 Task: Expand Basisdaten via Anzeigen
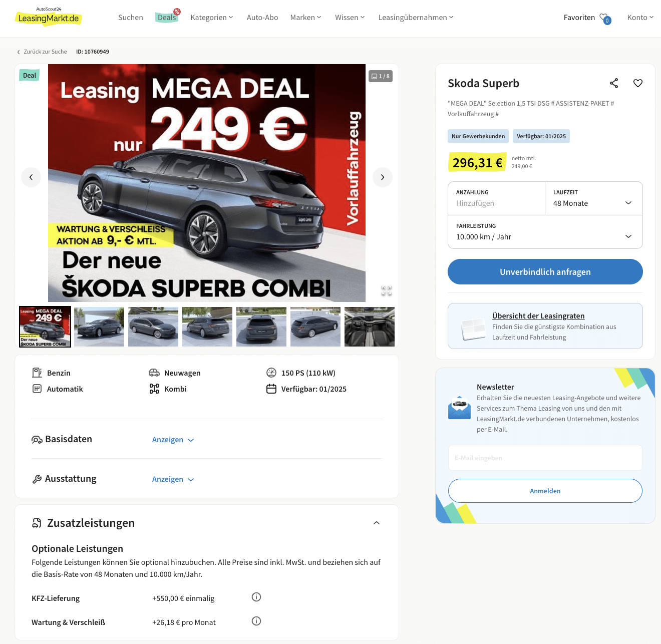[173, 440]
